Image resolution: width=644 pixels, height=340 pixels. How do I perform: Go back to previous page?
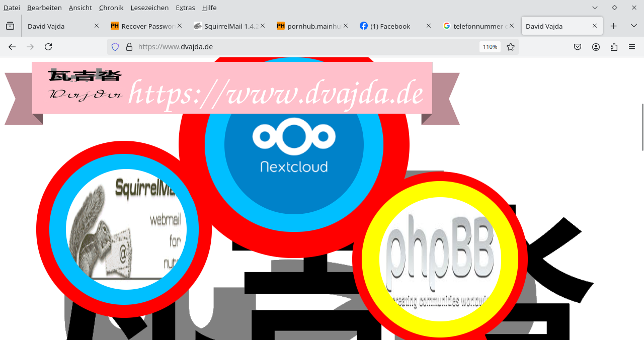[12, 47]
